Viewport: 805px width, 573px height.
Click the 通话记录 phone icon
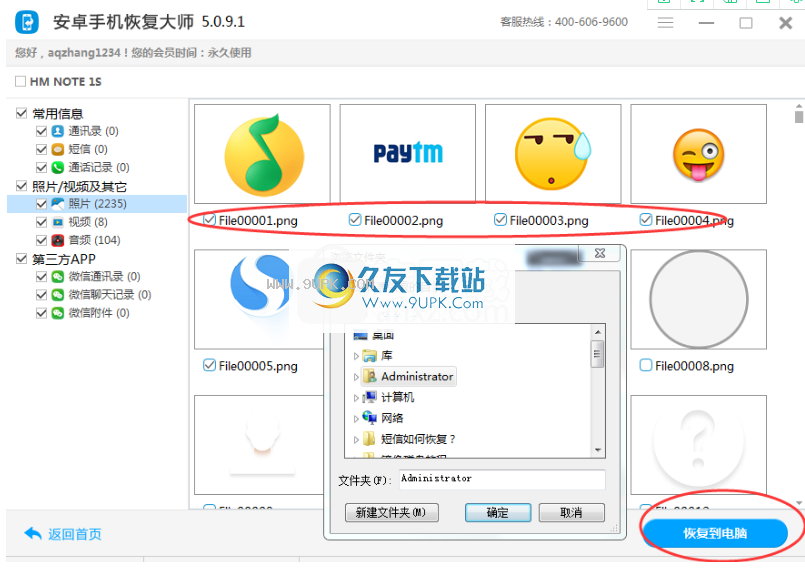pos(58,167)
